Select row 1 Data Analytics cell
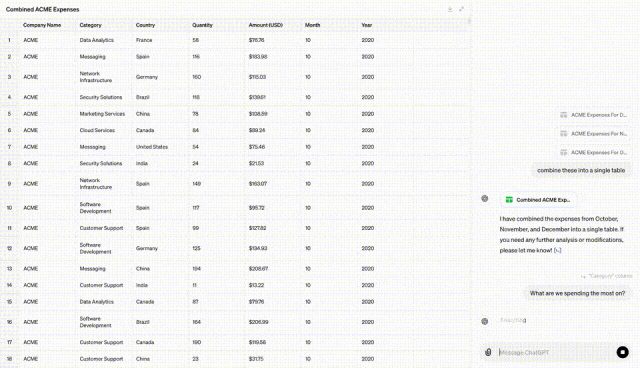640x368 pixels. click(96, 40)
